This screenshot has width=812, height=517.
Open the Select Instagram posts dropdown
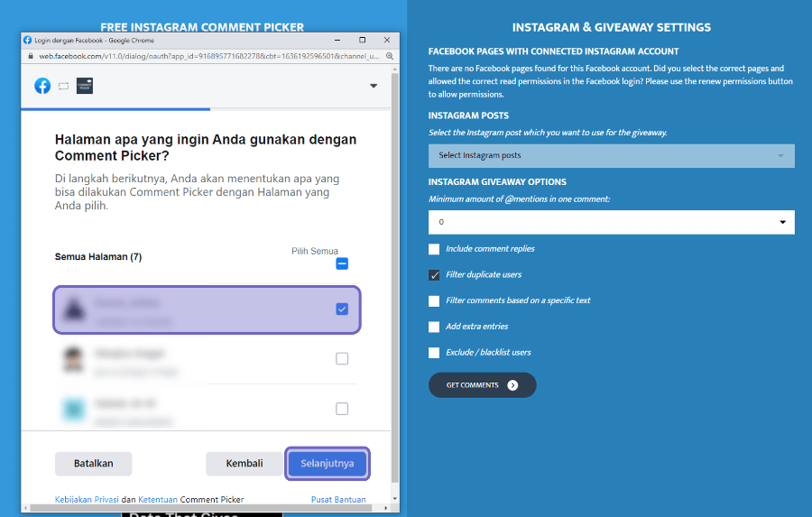(611, 155)
